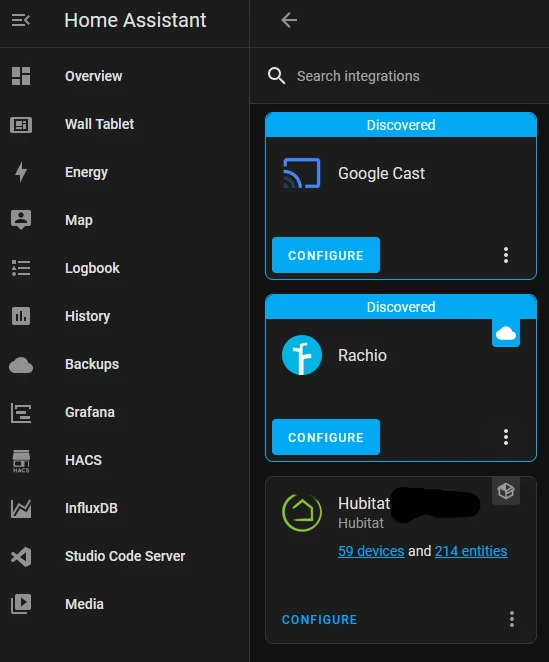Open the 214 entities link
The image size is (549, 662).
tap(471, 551)
